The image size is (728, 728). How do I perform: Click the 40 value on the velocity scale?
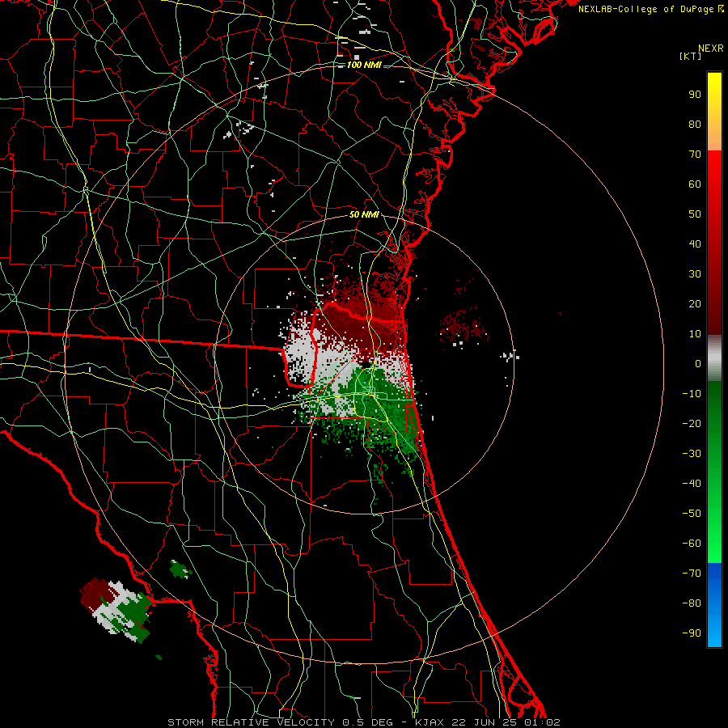coord(695,244)
